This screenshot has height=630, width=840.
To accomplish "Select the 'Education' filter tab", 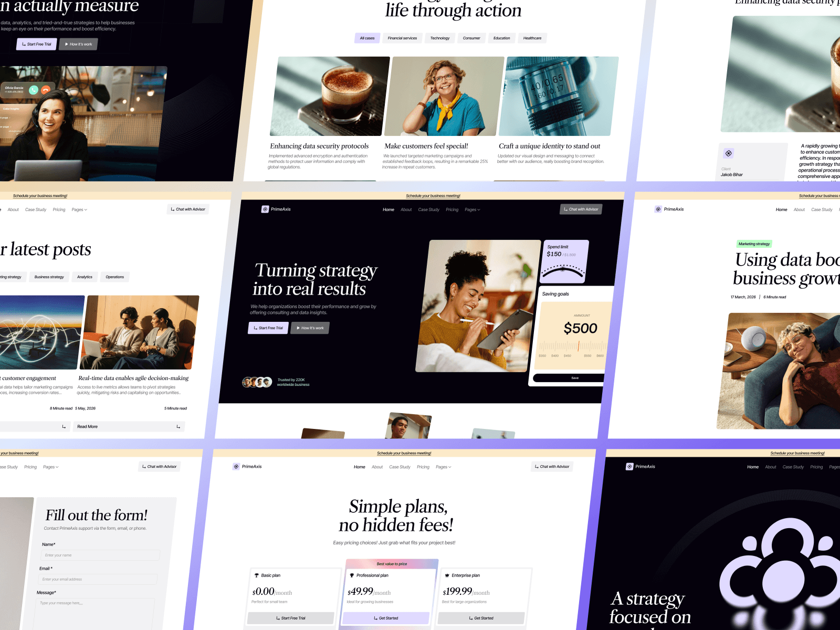I will click(x=502, y=38).
